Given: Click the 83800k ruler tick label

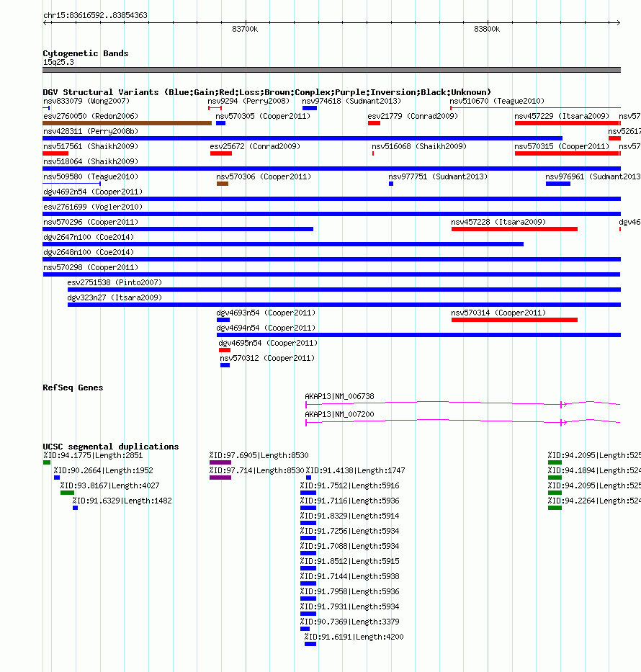Looking at the screenshot, I should coord(487,29).
